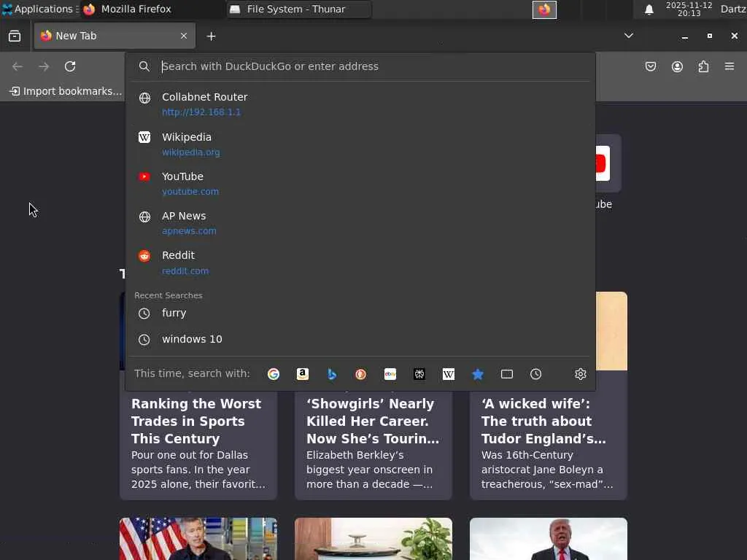747x560 pixels.
Task: Open Save to Pocket icon
Action: point(651,66)
